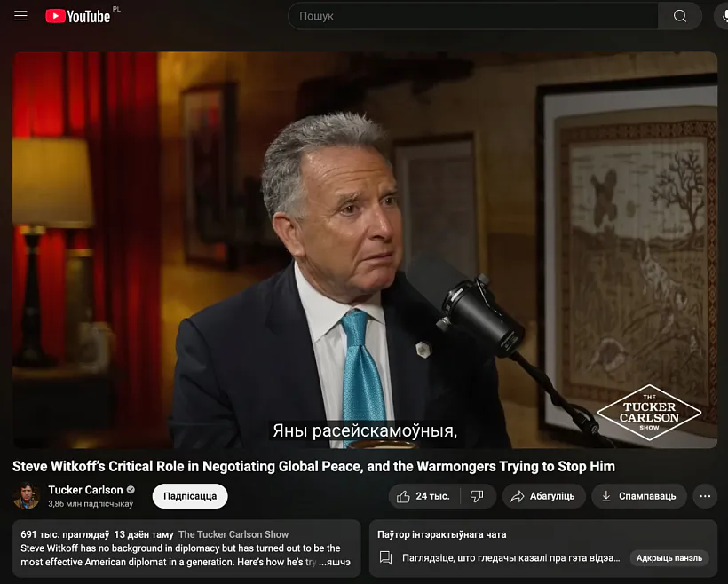The width and height of the screenshot is (728, 584).
Task: Open the three-dot more actions menu
Action: tap(705, 496)
